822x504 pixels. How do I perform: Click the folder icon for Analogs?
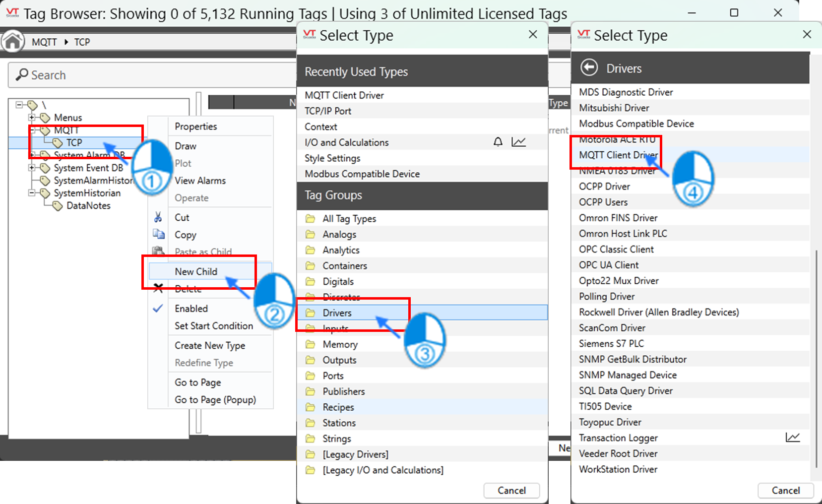pyautogui.click(x=311, y=234)
